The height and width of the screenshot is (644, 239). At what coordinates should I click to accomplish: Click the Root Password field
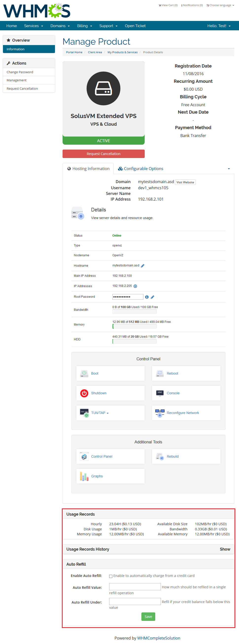tap(128, 297)
